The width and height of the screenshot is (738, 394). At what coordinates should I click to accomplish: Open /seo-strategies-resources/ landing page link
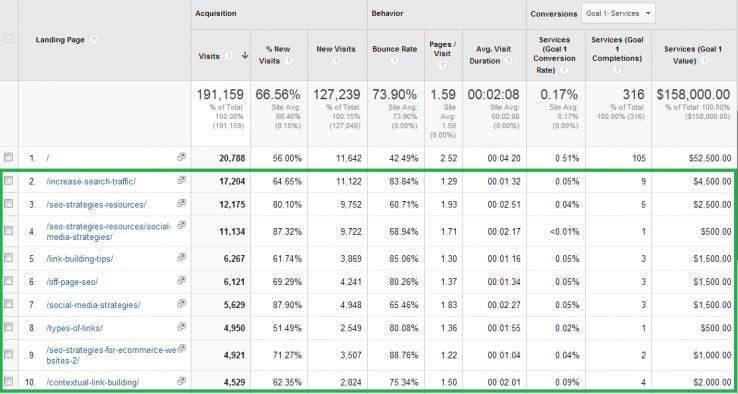tap(96, 205)
